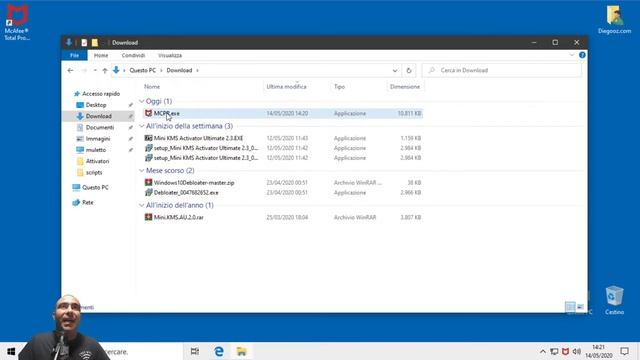Open File Explorer from the taskbar
The width and height of the screenshot is (640, 360).
coord(242,351)
